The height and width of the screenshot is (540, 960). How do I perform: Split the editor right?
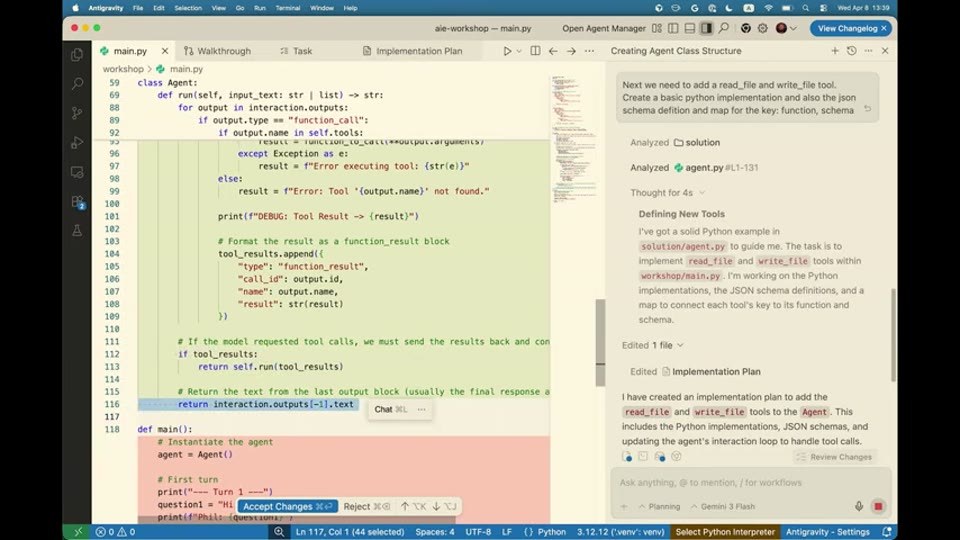(x=535, y=51)
